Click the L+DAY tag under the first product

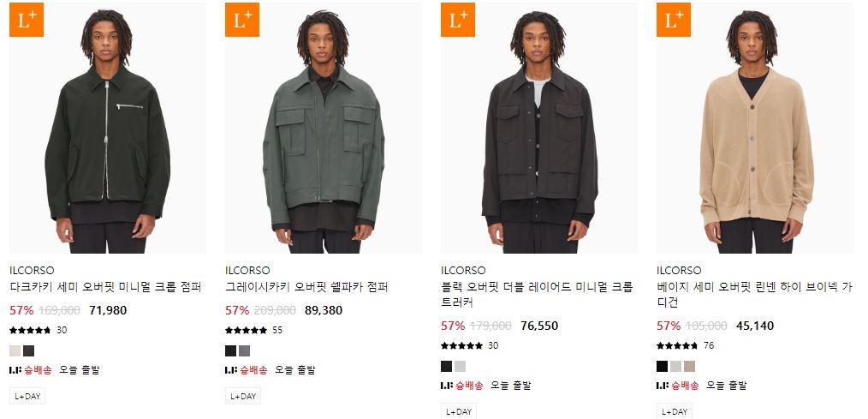tap(27, 396)
